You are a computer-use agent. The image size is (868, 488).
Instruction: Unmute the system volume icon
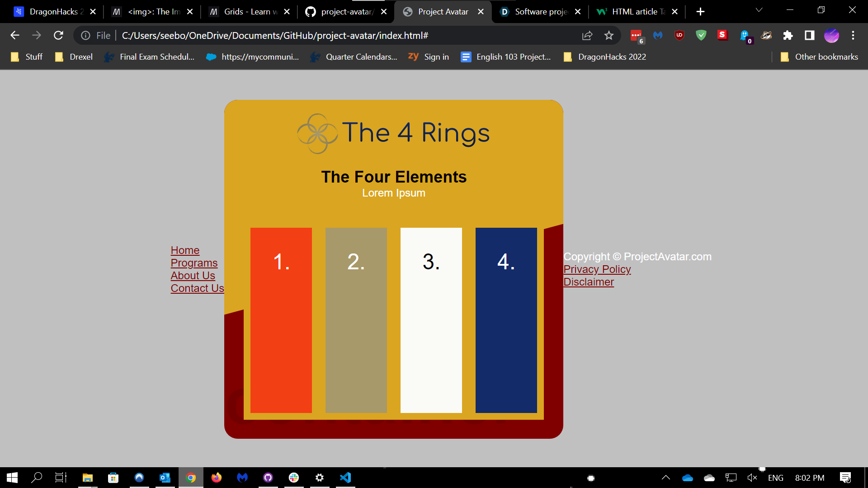point(752,478)
